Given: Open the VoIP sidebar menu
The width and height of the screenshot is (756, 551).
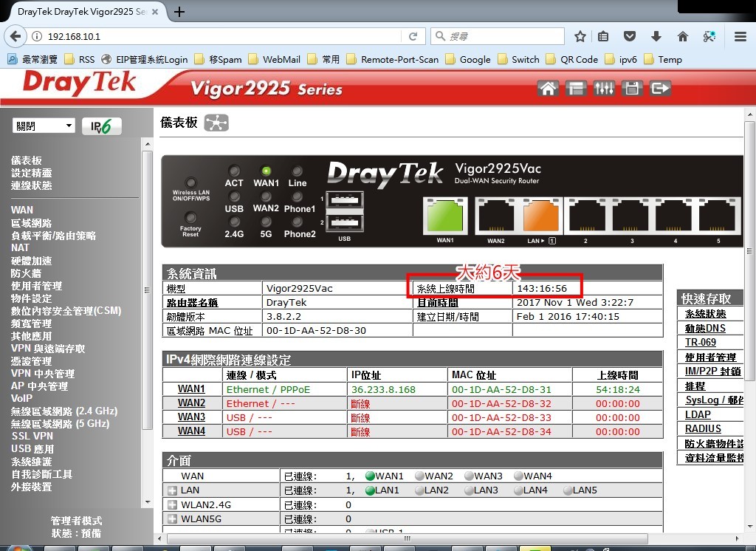Looking at the screenshot, I should click(x=21, y=399).
